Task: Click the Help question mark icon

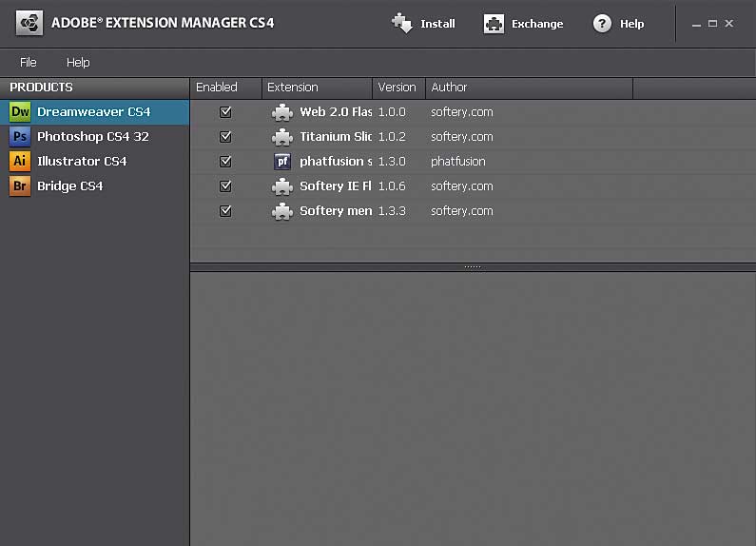Action: coord(602,23)
